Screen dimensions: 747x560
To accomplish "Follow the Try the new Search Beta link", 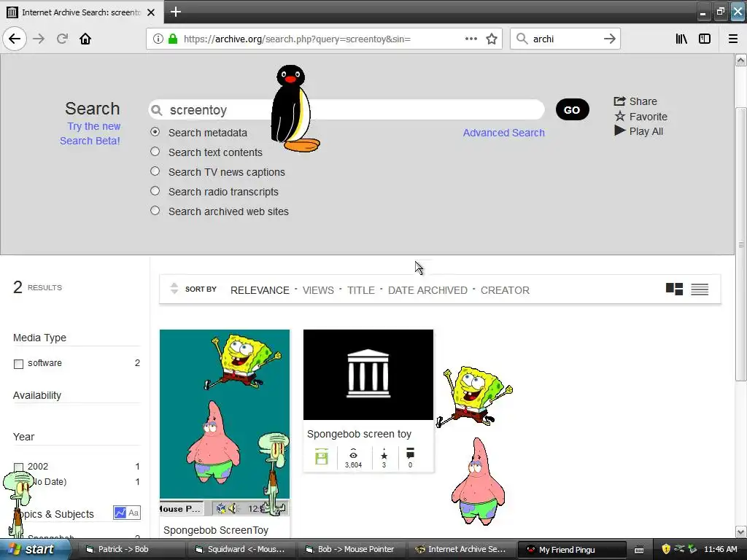I will tap(90, 133).
